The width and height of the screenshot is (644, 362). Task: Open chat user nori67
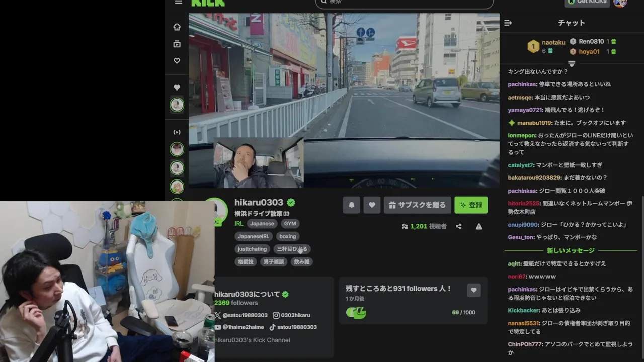point(517,277)
